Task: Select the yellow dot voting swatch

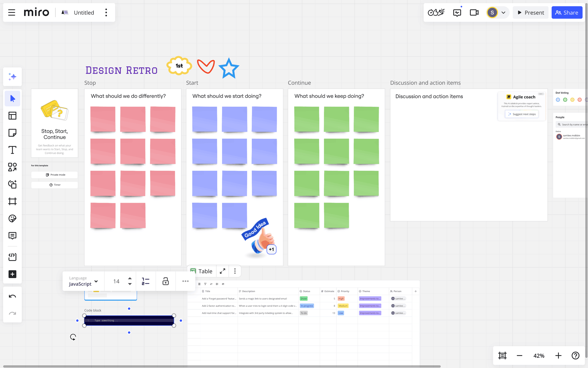Action: (572, 100)
